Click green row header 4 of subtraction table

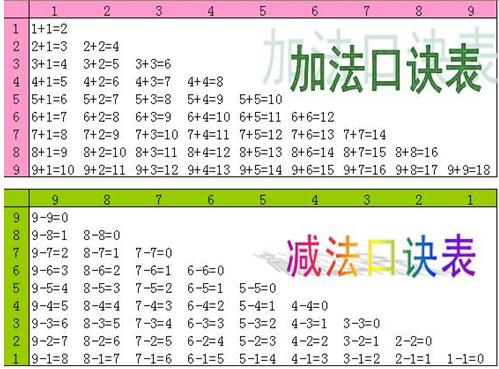coord(16,306)
